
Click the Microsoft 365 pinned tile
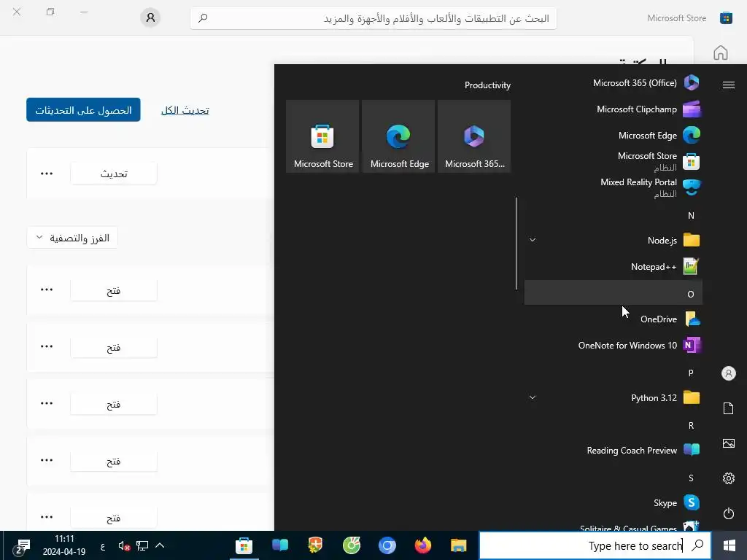coord(474,136)
